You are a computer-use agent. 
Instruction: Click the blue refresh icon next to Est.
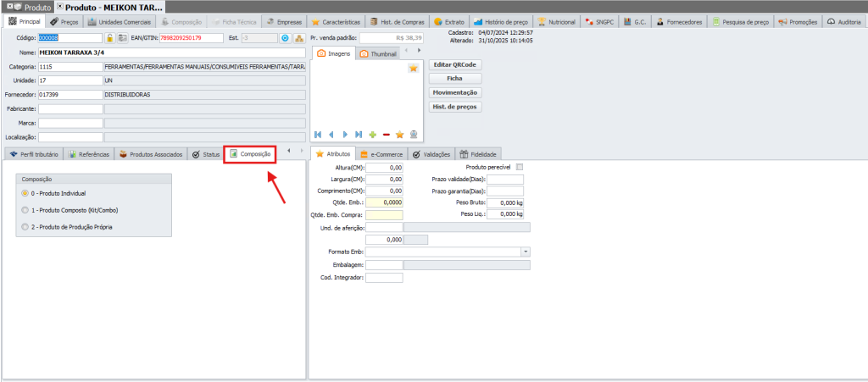point(286,38)
